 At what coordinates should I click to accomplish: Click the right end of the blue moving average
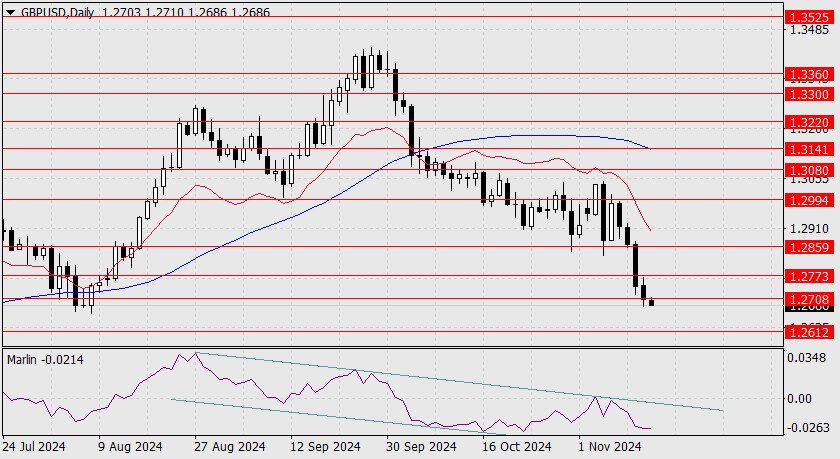point(650,149)
